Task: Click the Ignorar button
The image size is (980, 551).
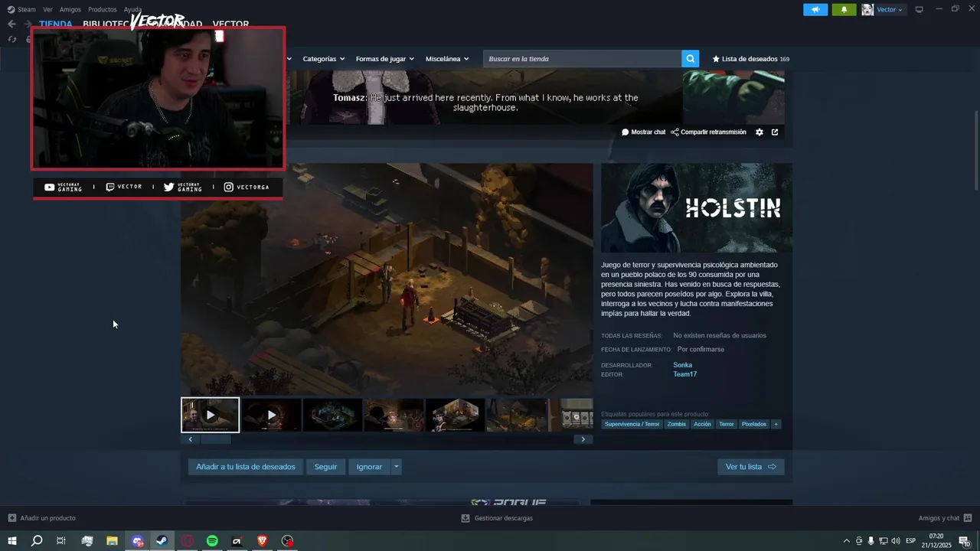Action: click(369, 467)
